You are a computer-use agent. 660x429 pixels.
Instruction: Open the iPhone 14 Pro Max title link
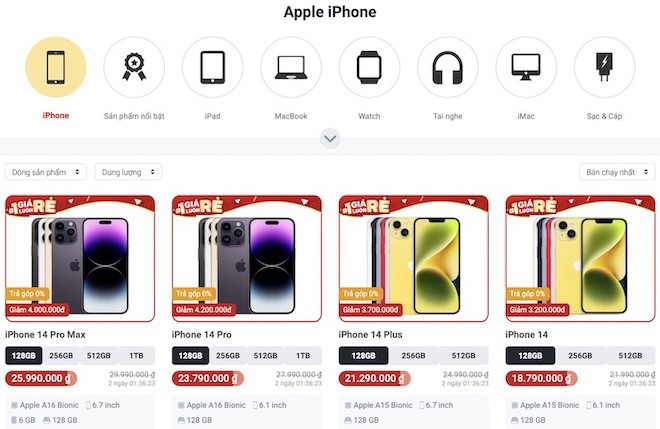click(45, 335)
